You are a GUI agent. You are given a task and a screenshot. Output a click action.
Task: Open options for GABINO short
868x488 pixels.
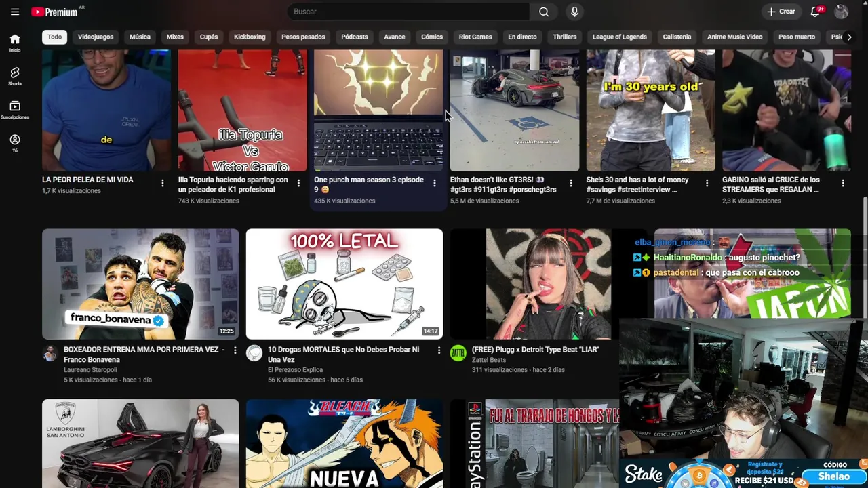[x=843, y=183]
